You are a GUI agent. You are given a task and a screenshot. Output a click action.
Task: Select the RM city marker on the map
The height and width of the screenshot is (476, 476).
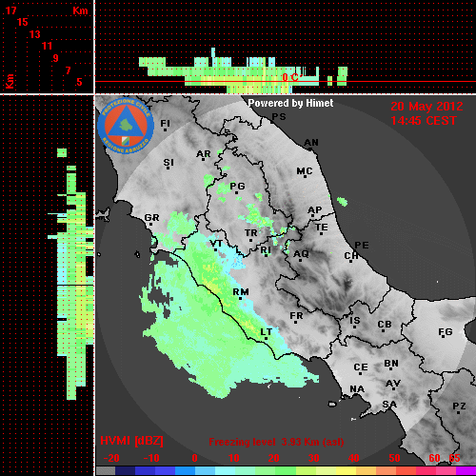tap(241, 299)
